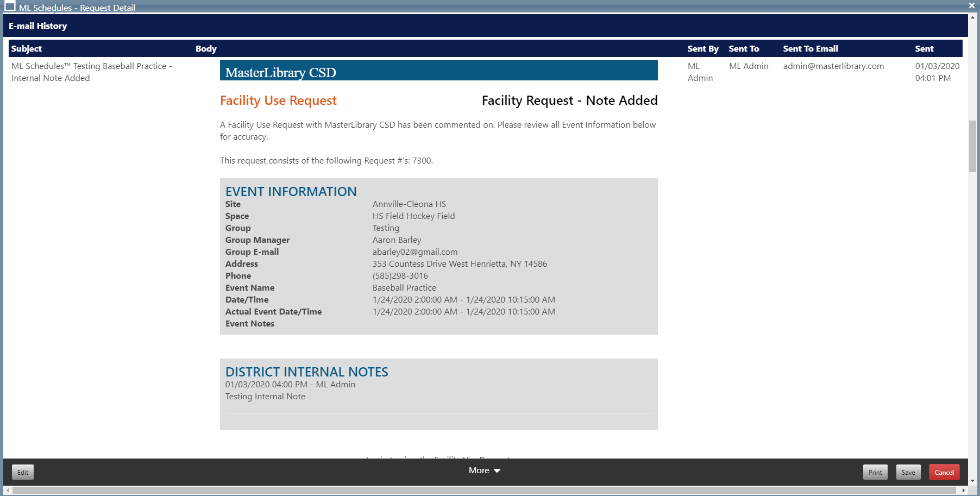The image size is (980, 496).
Task: Click the Baseball Practice event name value
Action: tap(404, 287)
